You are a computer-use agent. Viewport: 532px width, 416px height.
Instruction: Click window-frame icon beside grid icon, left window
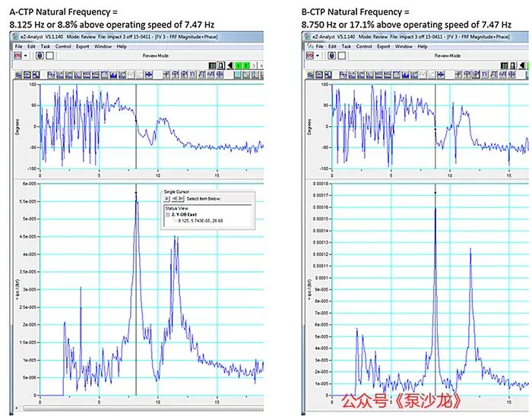221,65
